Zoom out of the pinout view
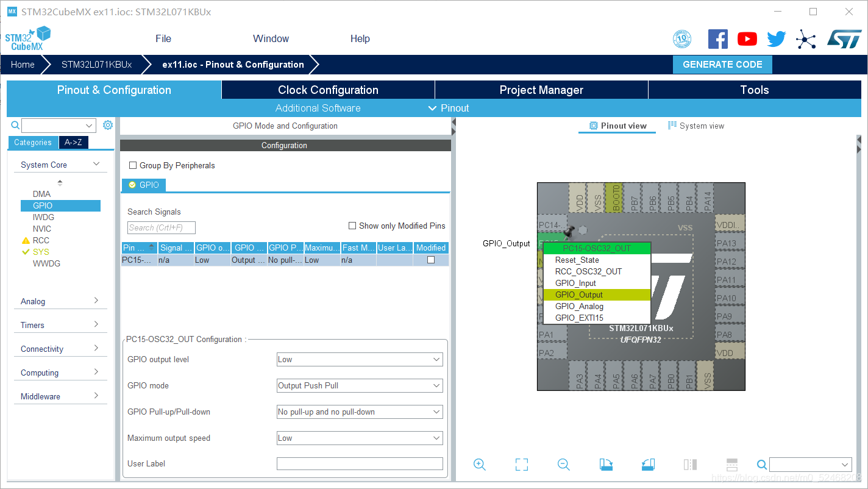Screen dimensions: 868x489 (x=564, y=465)
